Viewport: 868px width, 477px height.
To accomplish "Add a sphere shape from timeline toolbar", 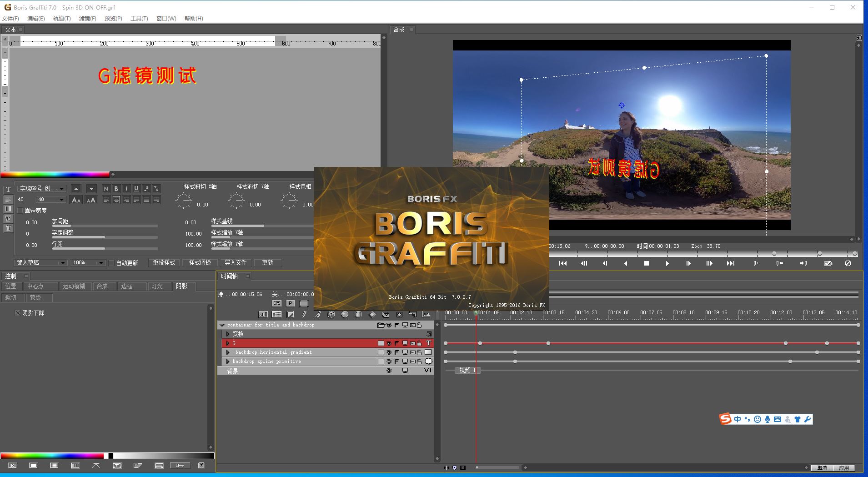I will [x=345, y=314].
